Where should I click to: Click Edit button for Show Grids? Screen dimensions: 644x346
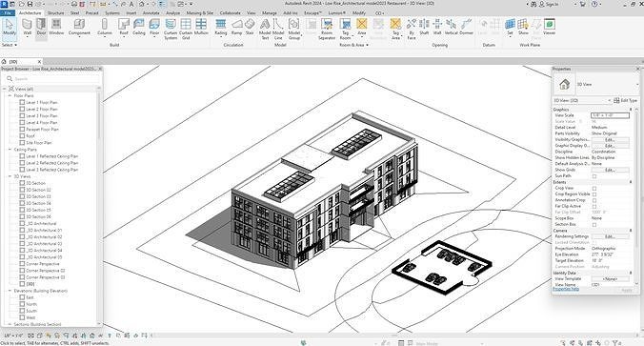point(610,170)
